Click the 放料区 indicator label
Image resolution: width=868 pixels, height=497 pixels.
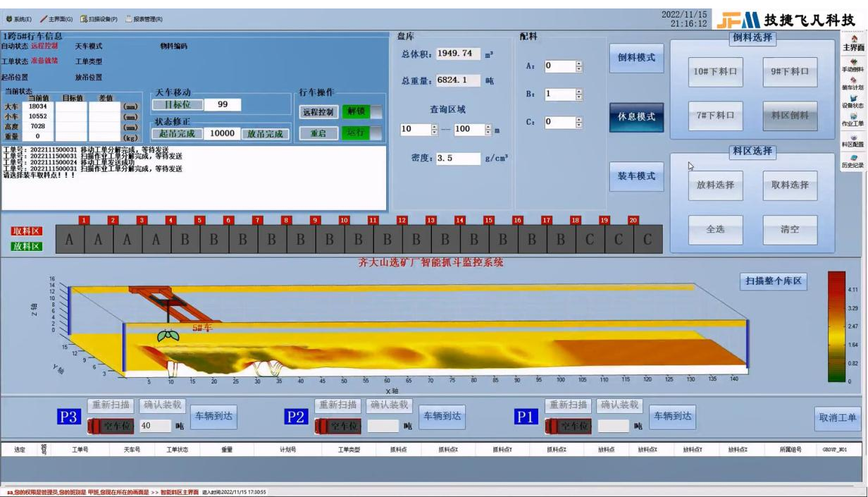[x=26, y=246]
